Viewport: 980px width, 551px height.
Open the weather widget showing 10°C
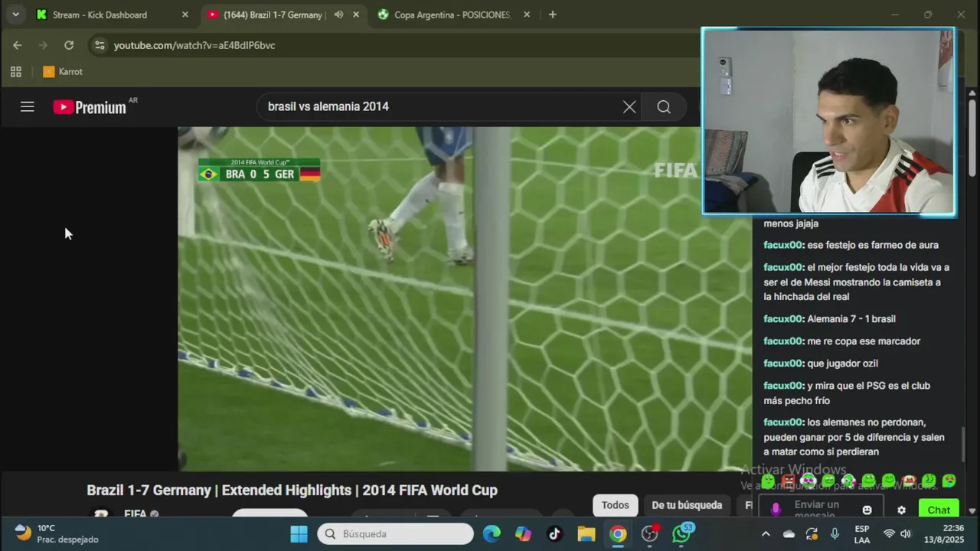(57, 533)
